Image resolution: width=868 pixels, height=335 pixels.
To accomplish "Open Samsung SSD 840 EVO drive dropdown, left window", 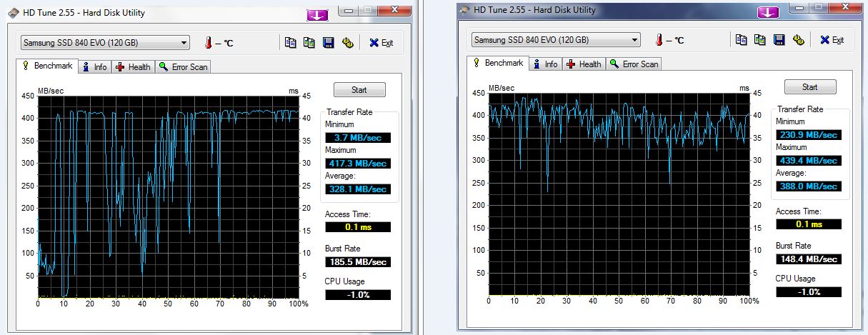I will (105, 43).
